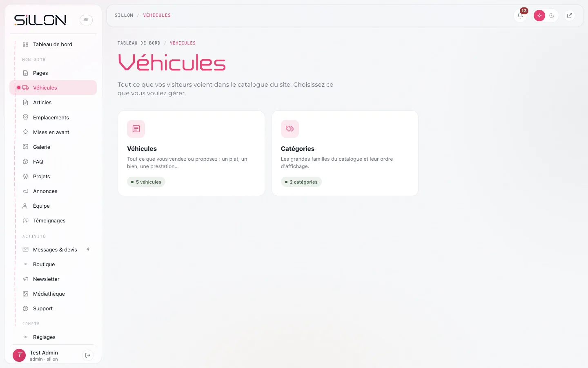Click the Catégories card tag icon
This screenshot has height=368, width=588.
[x=290, y=129]
